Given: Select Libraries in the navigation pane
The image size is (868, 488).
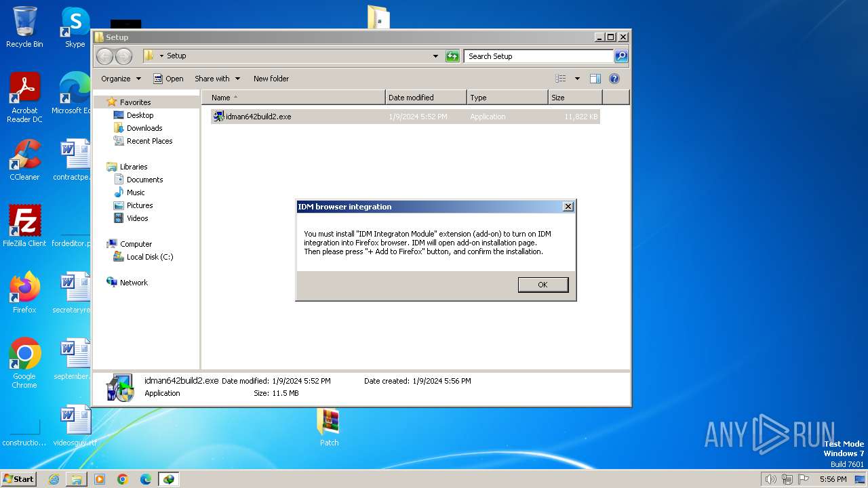Looking at the screenshot, I should (x=134, y=167).
